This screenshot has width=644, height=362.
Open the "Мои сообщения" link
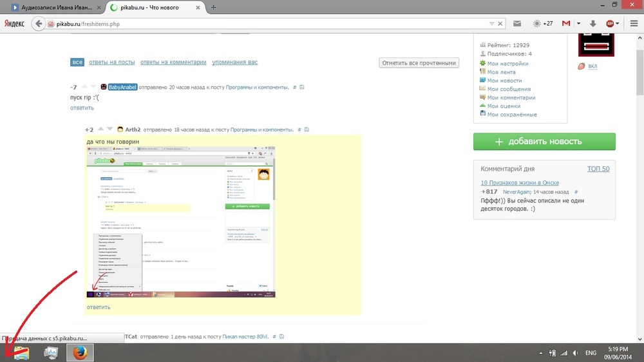point(509,89)
